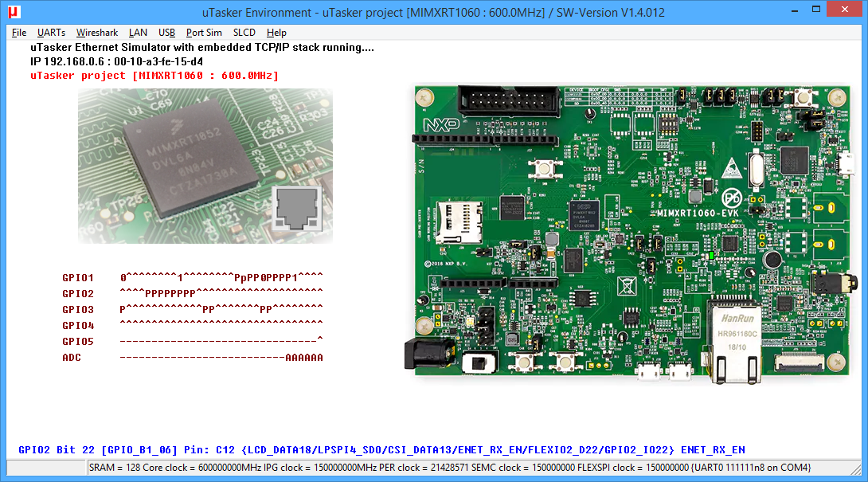Open the Wireshark menu

click(x=97, y=33)
